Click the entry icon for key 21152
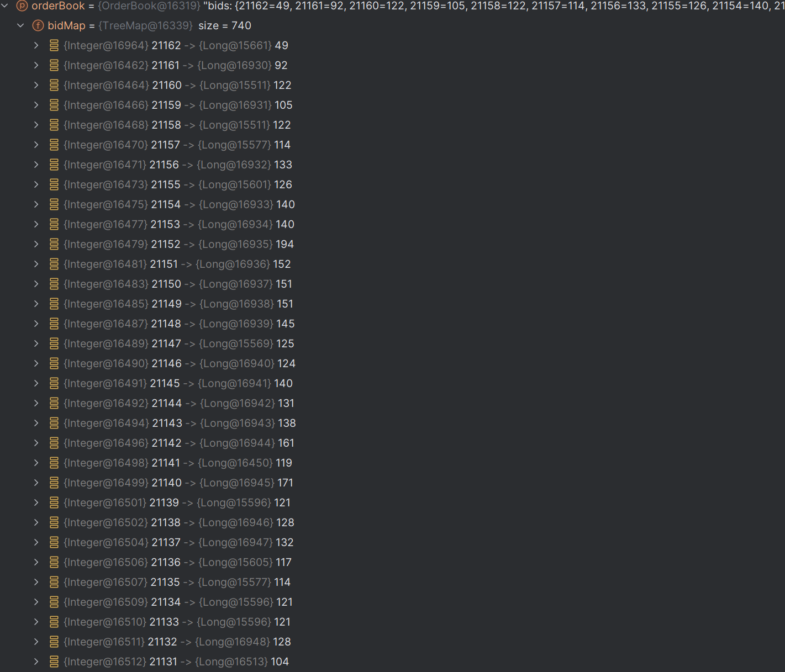 [x=54, y=244]
